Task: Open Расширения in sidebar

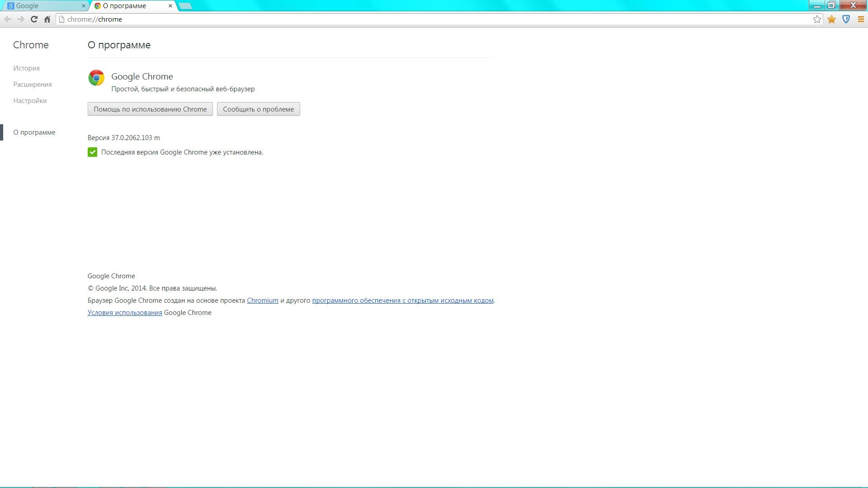Action: [x=33, y=84]
